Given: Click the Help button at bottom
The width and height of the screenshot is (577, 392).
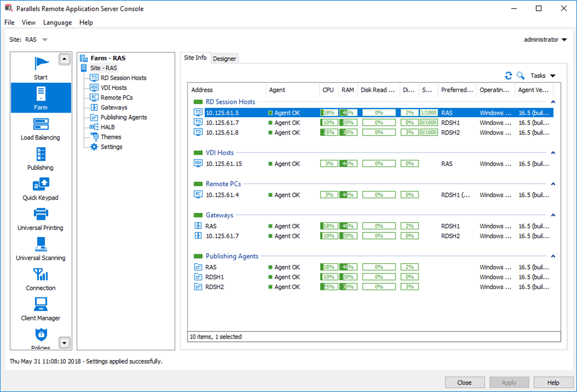Looking at the screenshot, I should coord(553,382).
